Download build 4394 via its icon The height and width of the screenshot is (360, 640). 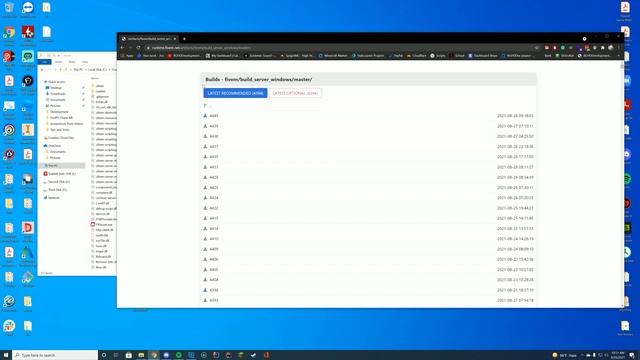[205, 290]
